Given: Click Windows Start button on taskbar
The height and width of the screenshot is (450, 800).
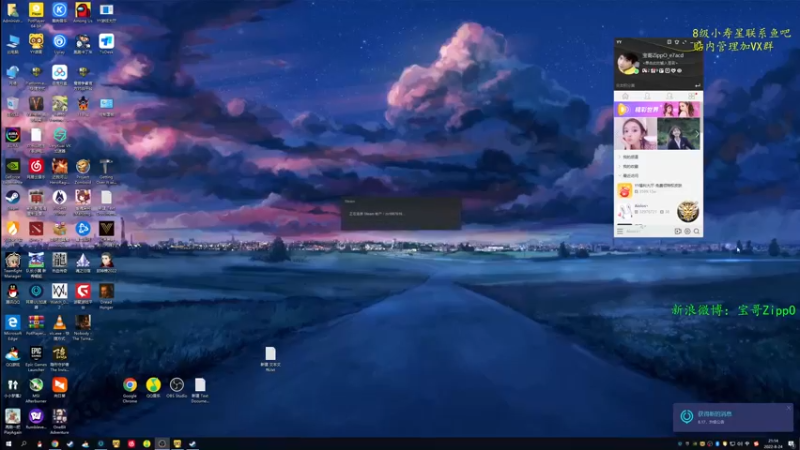Looking at the screenshot, I should click(x=8, y=444).
